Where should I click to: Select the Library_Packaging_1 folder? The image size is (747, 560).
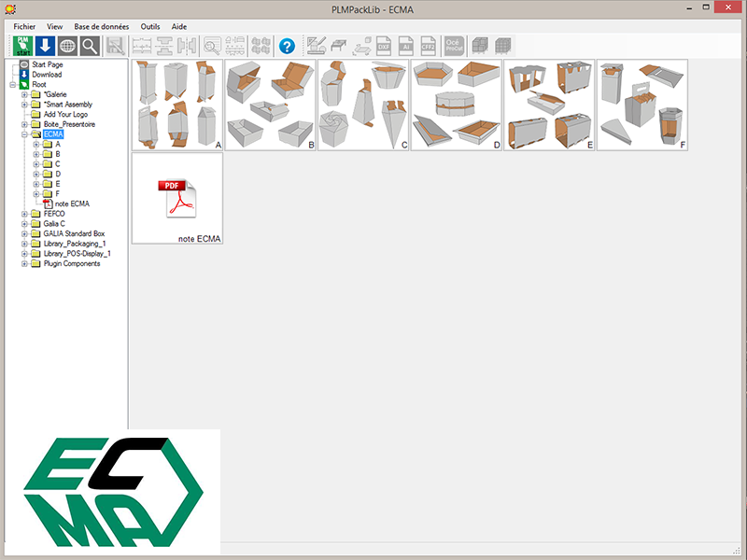click(75, 244)
